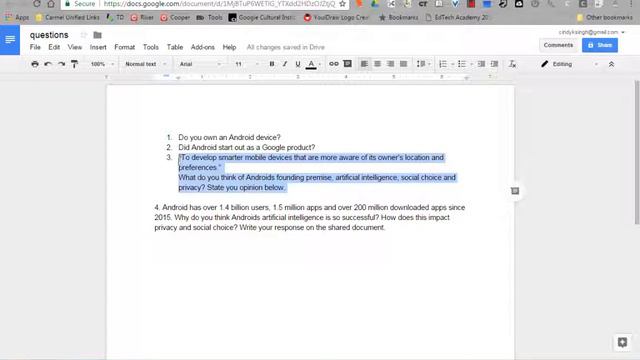
Task: Toggle italic formatting
Action: (x=285, y=64)
